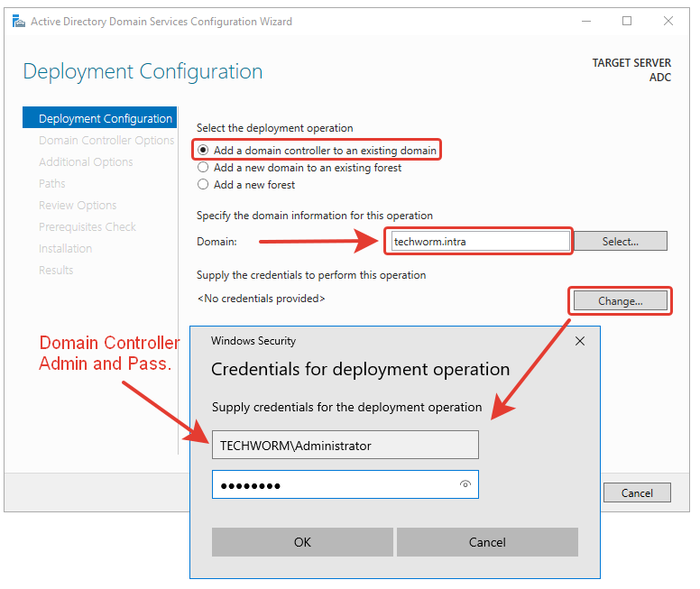Screen dimensions: 700x589
Task: Confirm credentials with OK button
Action: coord(302,542)
